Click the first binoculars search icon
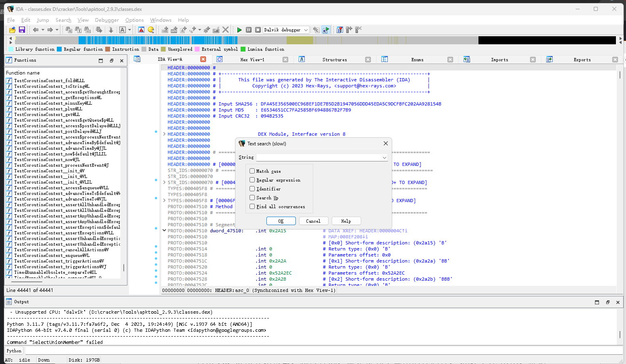The width and height of the screenshot is (626, 364). tap(69, 30)
